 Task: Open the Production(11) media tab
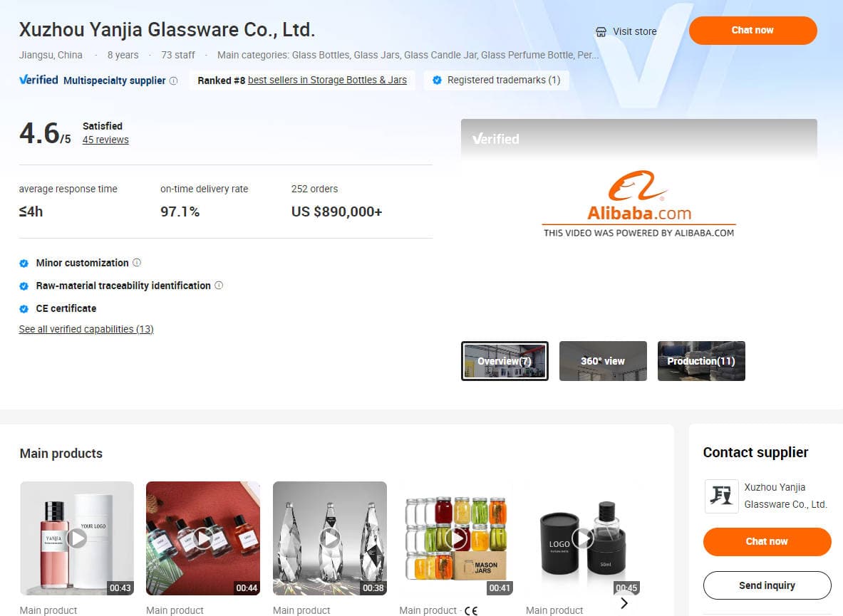702,361
